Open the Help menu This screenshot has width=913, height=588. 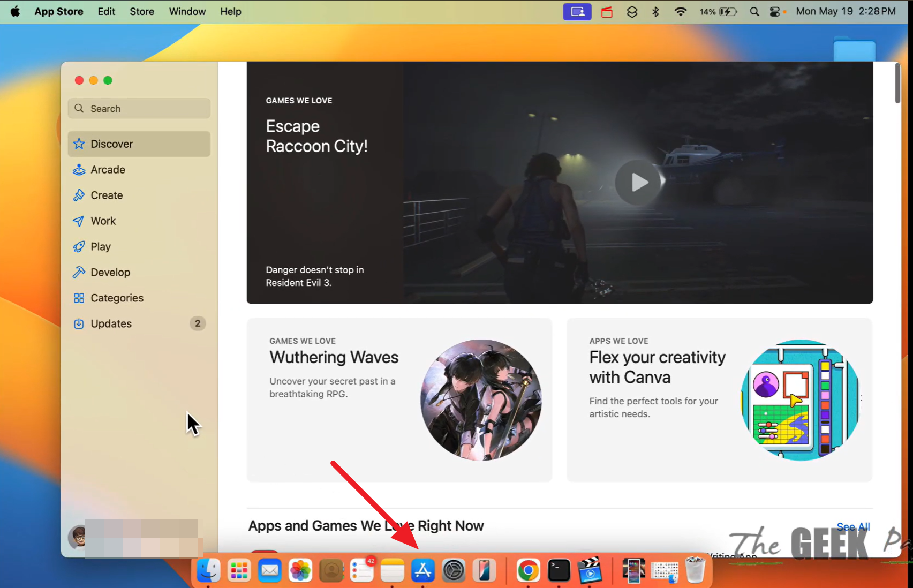click(231, 11)
